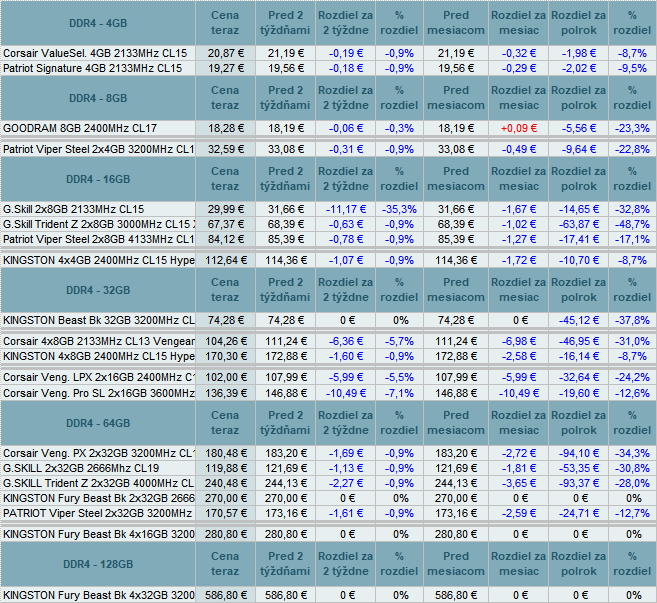Click Patriot Viper Steel 2x8GB 4133MHz row name

pyautogui.click(x=98, y=239)
